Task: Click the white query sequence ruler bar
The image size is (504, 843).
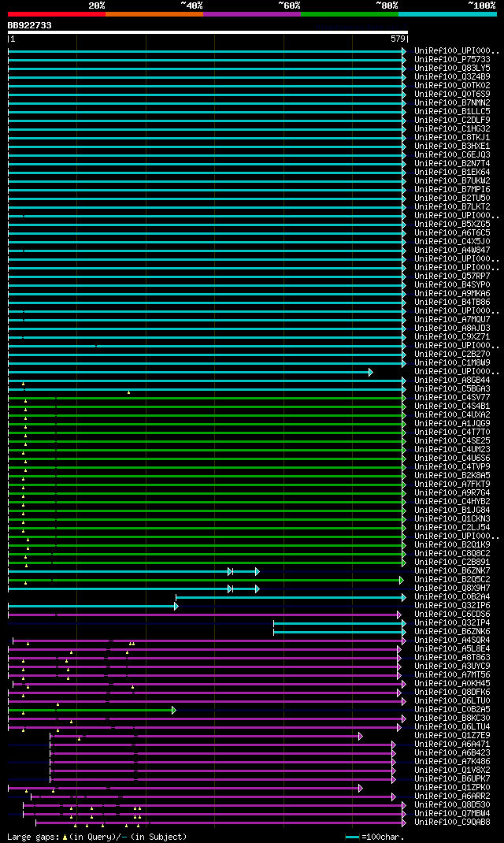Action: coord(208,32)
